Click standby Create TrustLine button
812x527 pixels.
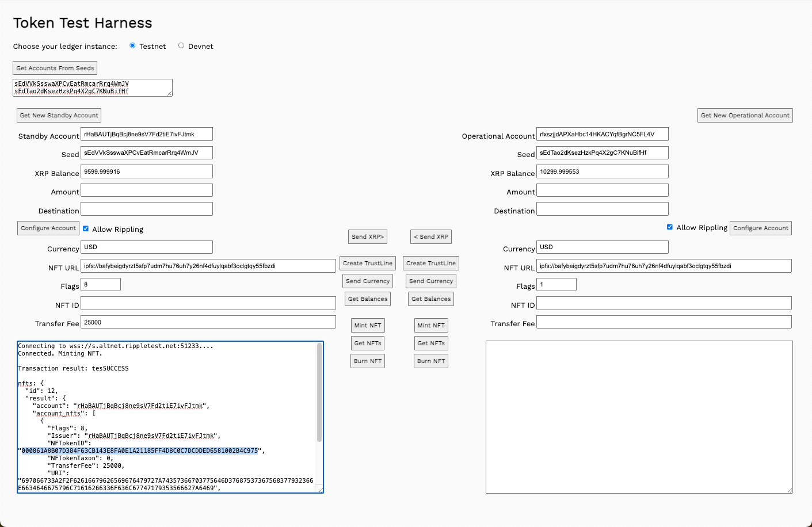368,263
